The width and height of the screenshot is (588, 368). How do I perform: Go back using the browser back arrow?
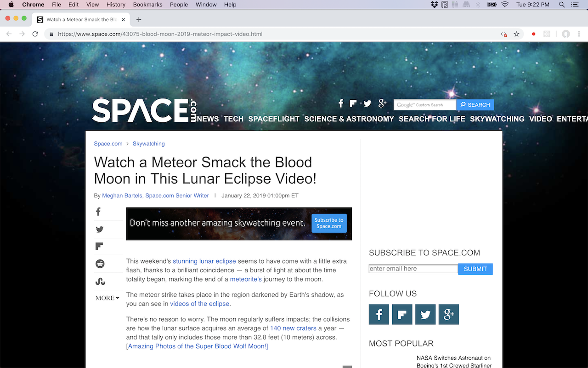9,34
